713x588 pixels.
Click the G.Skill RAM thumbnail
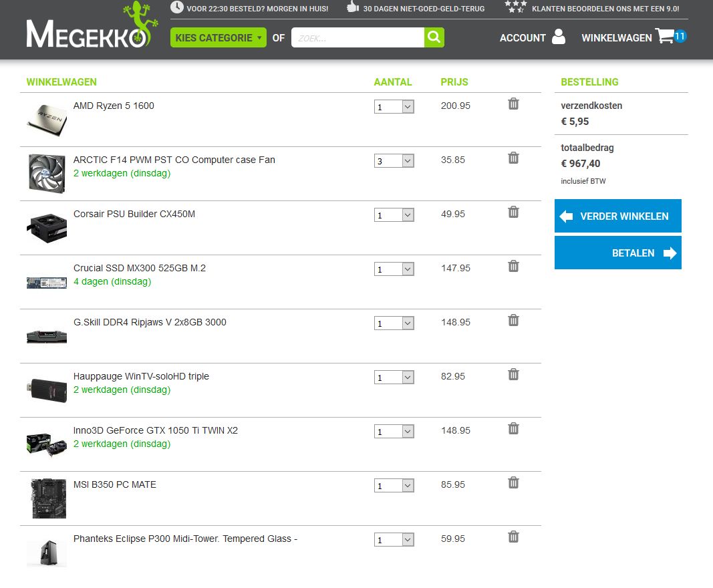tap(47, 337)
